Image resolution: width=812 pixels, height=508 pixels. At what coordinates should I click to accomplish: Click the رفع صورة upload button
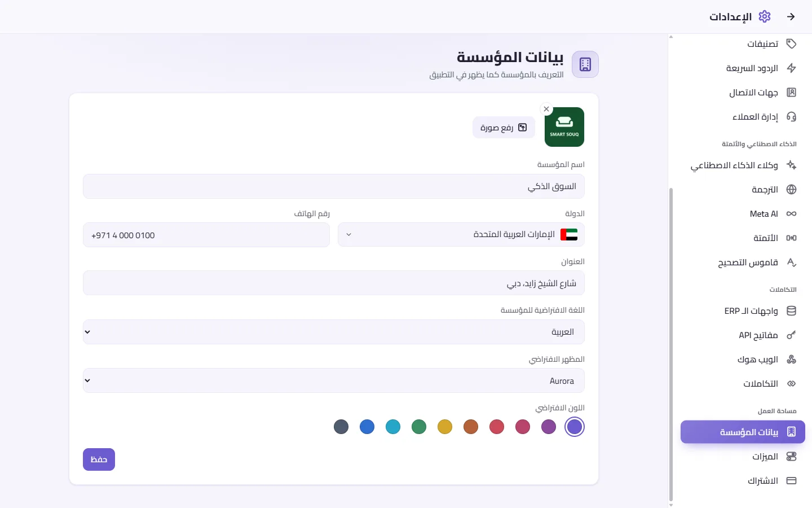(504, 128)
